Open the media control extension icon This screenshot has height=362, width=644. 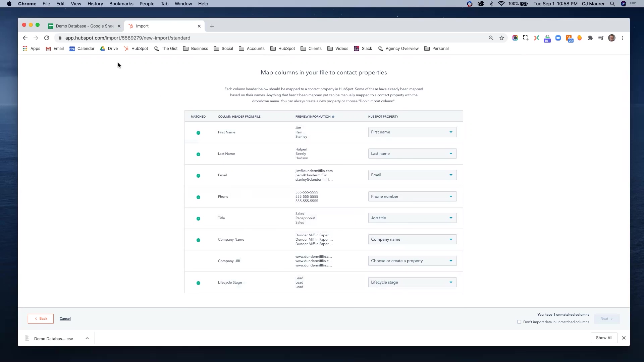point(601,38)
